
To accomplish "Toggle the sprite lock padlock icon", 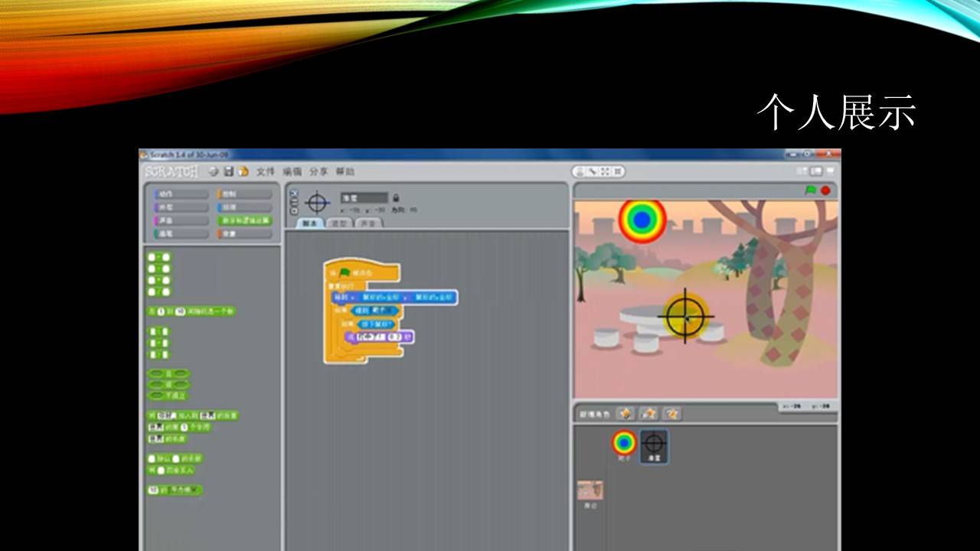I will 396,197.
